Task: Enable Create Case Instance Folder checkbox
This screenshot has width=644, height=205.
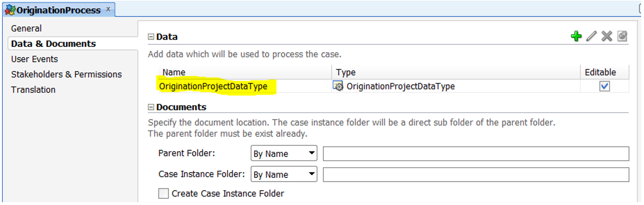Action: [x=164, y=193]
